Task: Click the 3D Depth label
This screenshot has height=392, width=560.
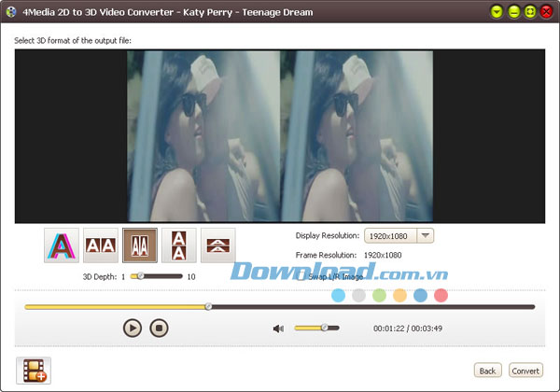Action: coord(100,276)
